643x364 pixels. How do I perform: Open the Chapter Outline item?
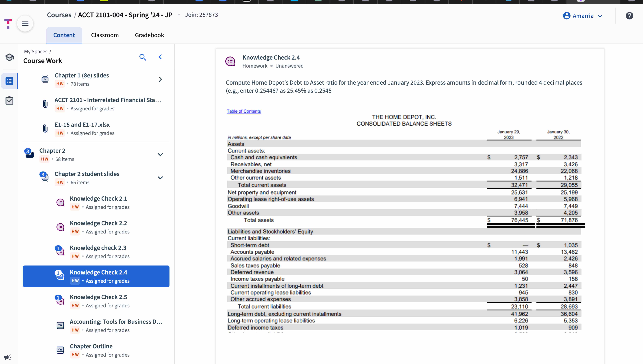pyautogui.click(x=91, y=346)
